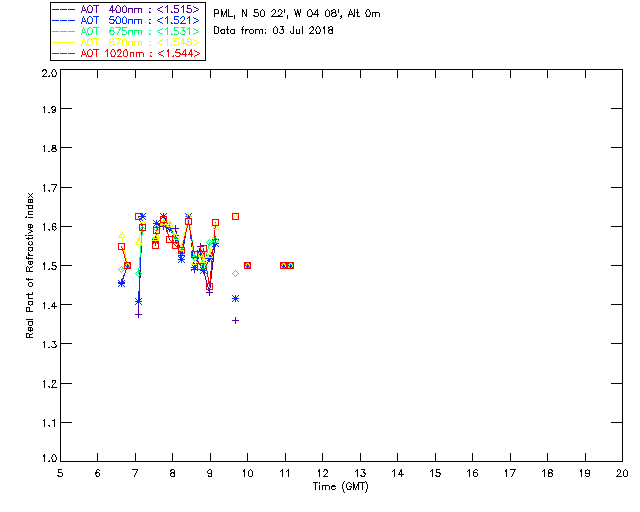Click the 1.9 y-axis tick label

tap(49, 109)
